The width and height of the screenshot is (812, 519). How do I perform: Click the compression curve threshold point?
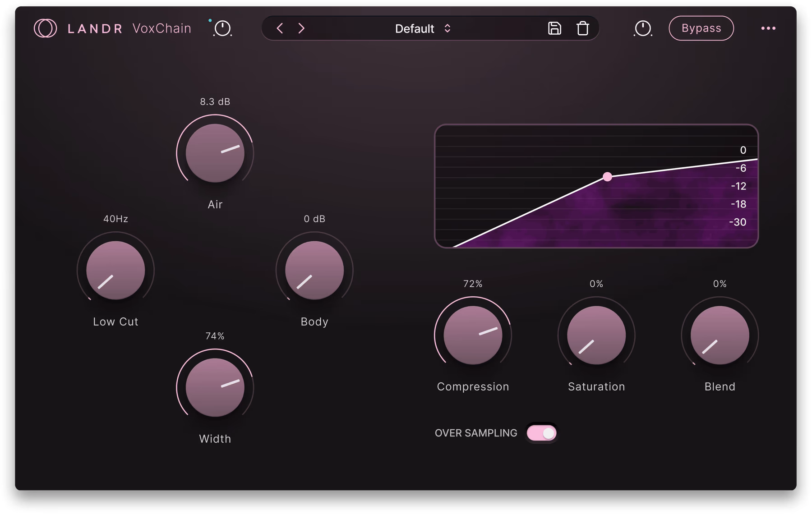point(608,177)
